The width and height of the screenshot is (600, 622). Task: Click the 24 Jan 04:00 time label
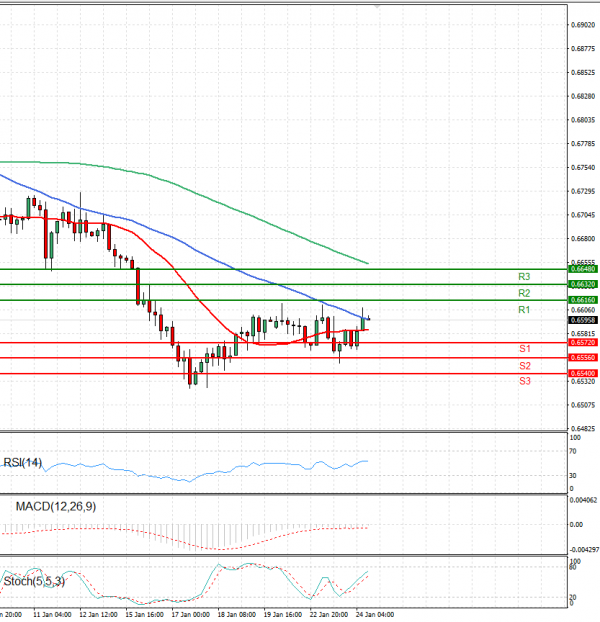click(x=375, y=614)
